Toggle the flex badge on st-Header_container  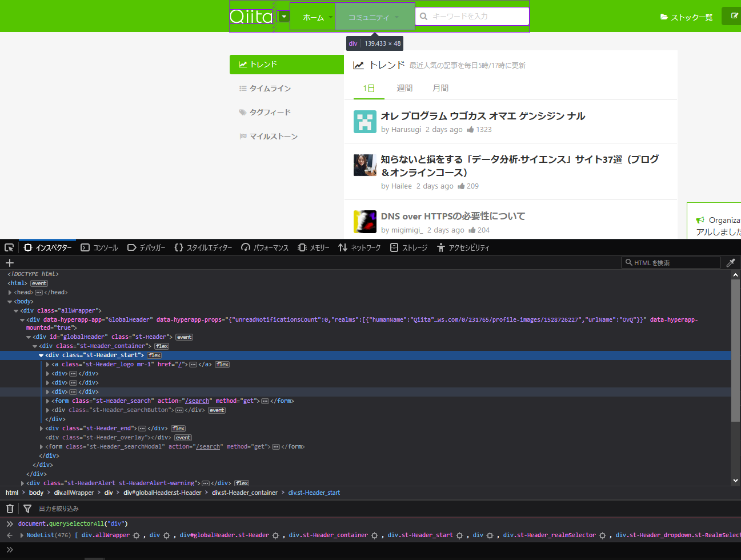161,346
